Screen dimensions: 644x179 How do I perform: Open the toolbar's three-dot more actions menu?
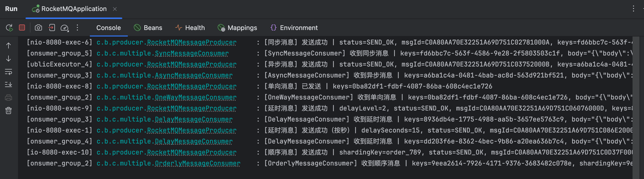[x=77, y=27]
